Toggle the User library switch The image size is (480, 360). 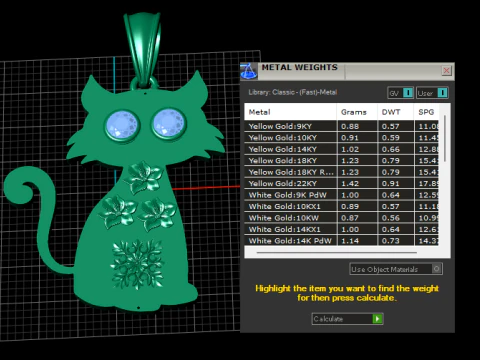432,93
